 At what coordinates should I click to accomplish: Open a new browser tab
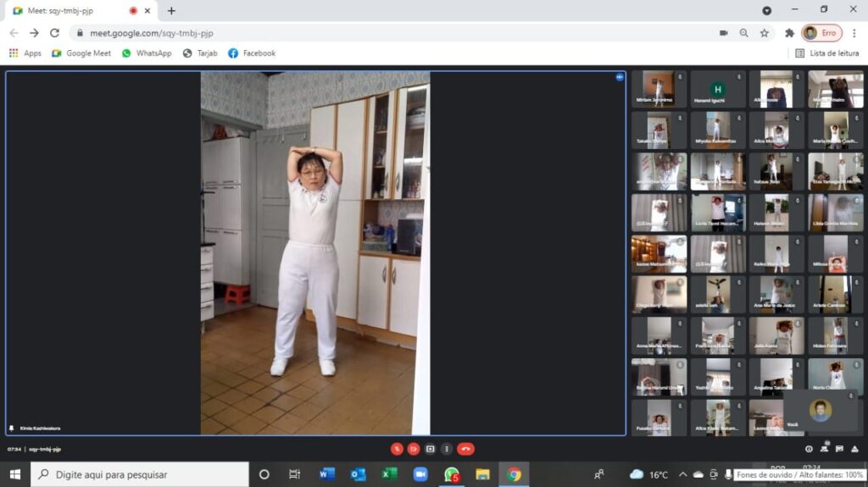171,11
